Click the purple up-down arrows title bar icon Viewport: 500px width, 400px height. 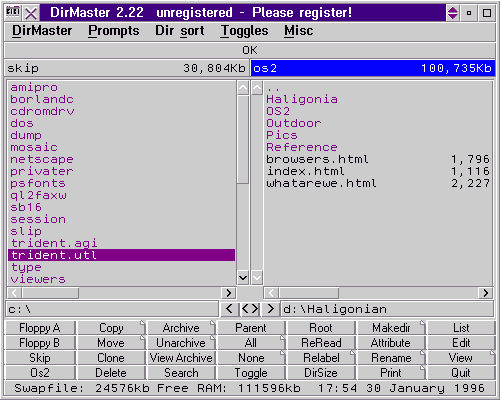[453, 13]
